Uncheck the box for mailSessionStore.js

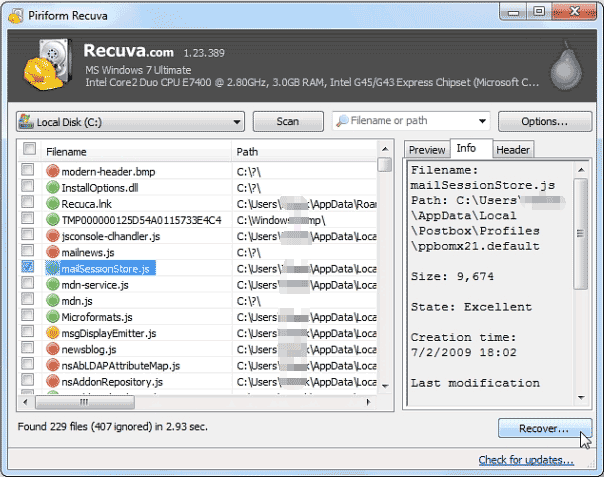tap(27, 267)
